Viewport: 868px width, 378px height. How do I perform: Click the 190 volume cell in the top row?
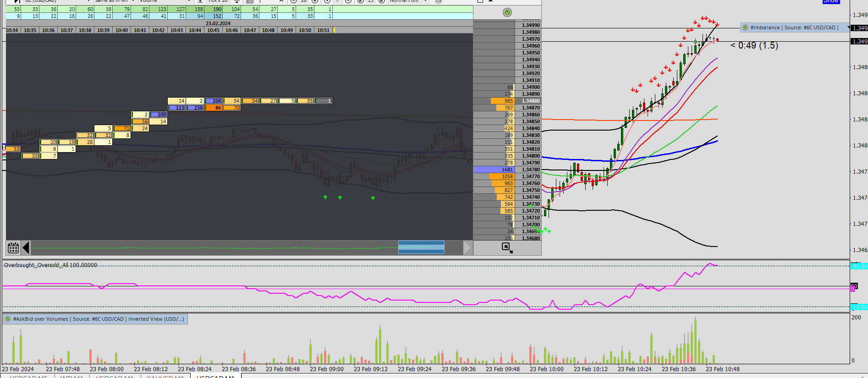(x=213, y=9)
